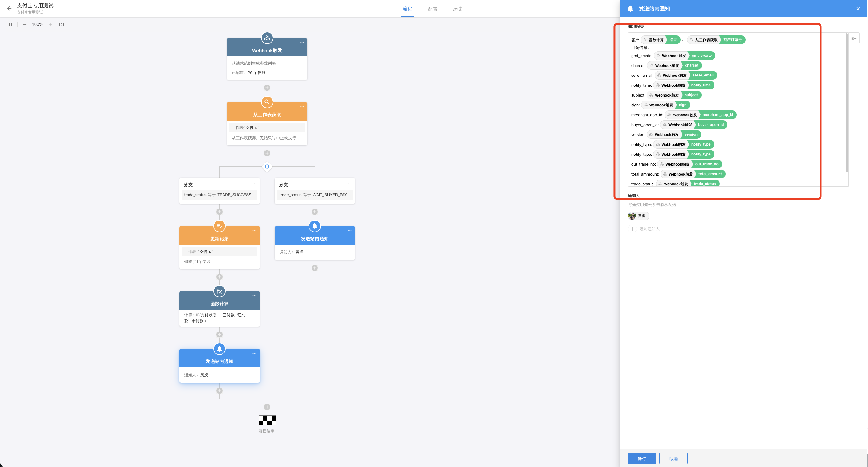Open more menu on TRADE_SUCCESS branch
Screen dimensions: 868x467
pyautogui.click(x=254, y=184)
